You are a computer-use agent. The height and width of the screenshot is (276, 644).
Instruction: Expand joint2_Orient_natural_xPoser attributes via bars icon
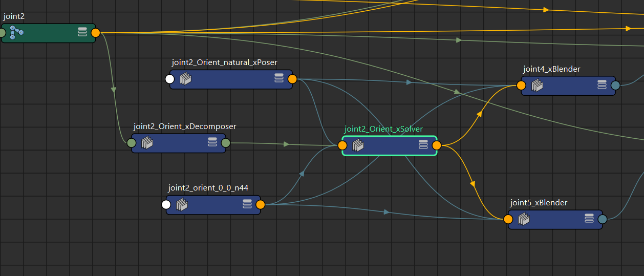(279, 78)
